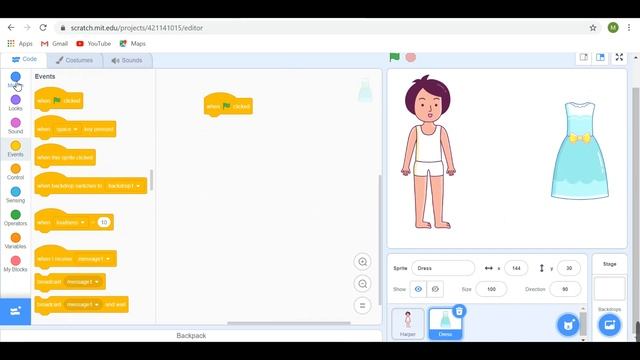The width and height of the screenshot is (640, 360).
Task: Click when this sprite clicked block
Action: pyautogui.click(x=65, y=156)
